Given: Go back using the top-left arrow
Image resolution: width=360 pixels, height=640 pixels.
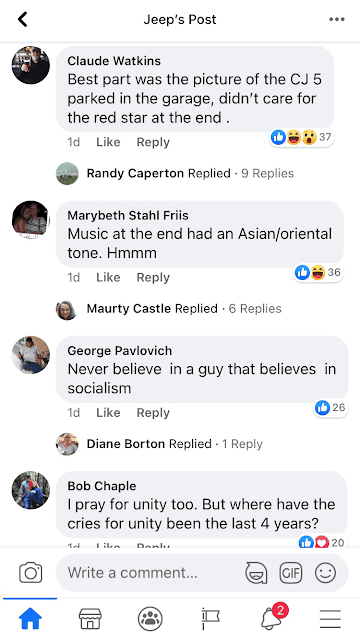Looking at the screenshot, I should [x=22, y=19].
